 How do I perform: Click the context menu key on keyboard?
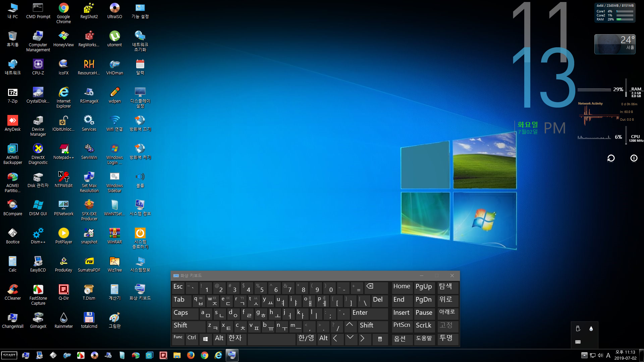[380, 339]
